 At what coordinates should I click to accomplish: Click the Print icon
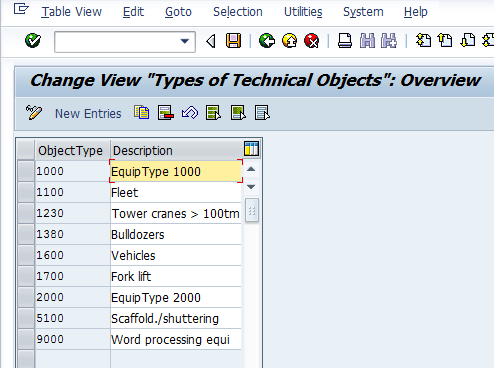coord(345,41)
